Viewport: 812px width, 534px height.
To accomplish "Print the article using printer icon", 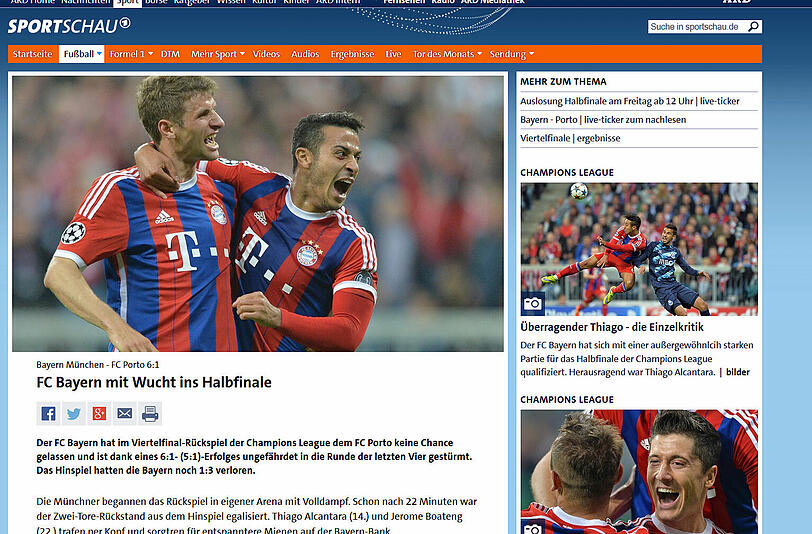I will click(x=150, y=413).
